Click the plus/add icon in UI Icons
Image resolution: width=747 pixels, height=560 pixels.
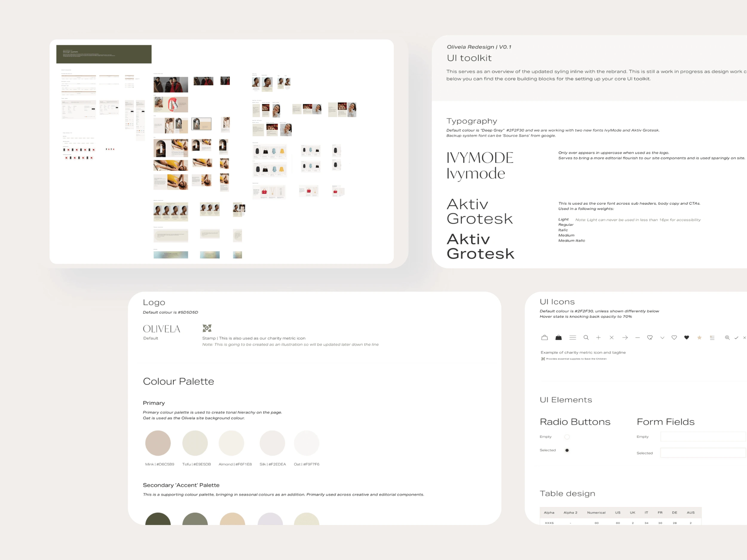(x=598, y=337)
